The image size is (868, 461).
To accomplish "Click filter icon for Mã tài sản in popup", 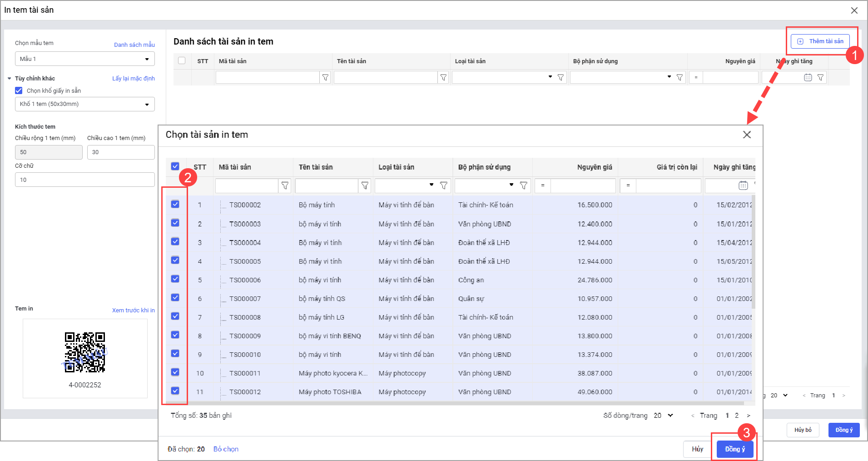I will (285, 185).
